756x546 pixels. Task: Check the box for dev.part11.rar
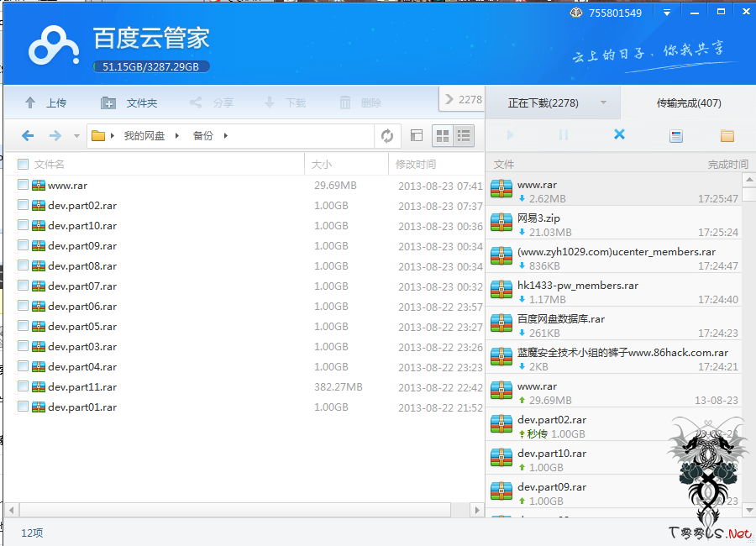23,386
